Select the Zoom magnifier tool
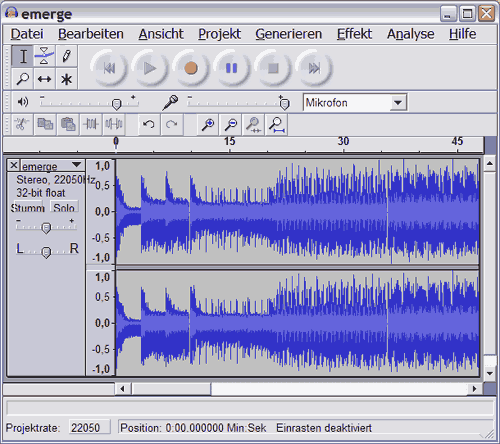Screen dimensions: 500x444 coord(22,79)
